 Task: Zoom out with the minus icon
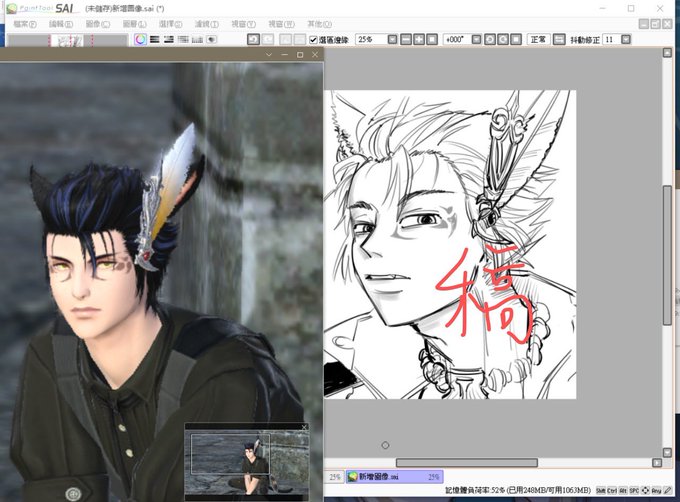(x=406, y=39)
